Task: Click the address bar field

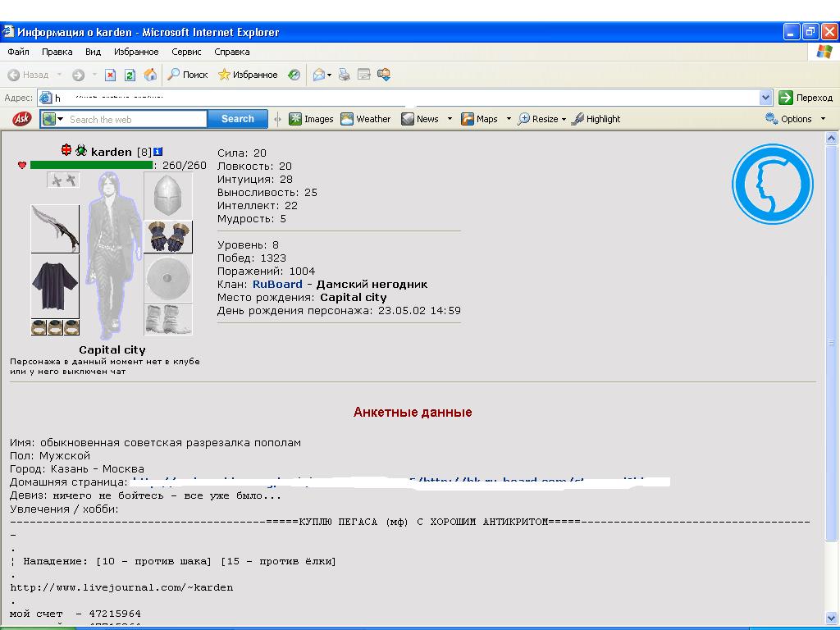Action: [x=405, y=98]
